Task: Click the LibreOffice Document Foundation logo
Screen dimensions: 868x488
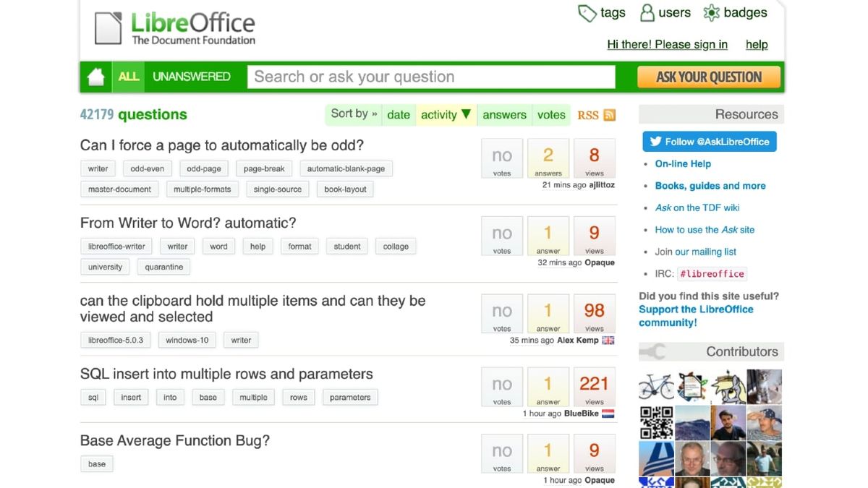Action: click(x=174, y=27)
